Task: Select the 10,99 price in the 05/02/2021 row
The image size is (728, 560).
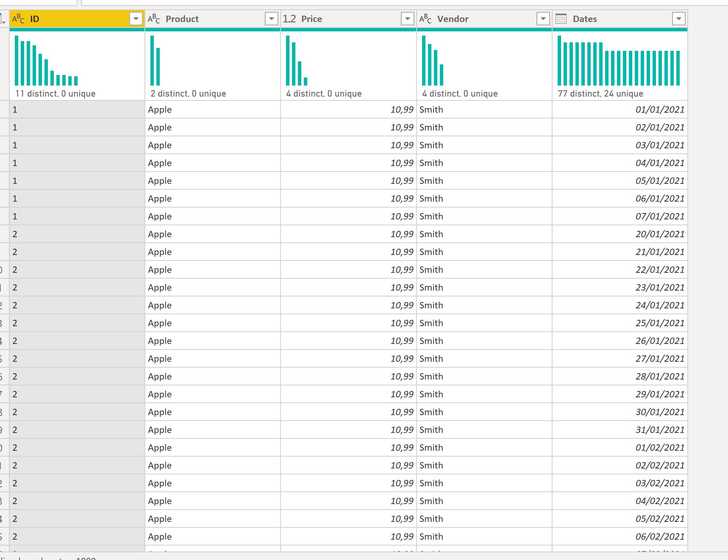Action: (x=348, y=519)
